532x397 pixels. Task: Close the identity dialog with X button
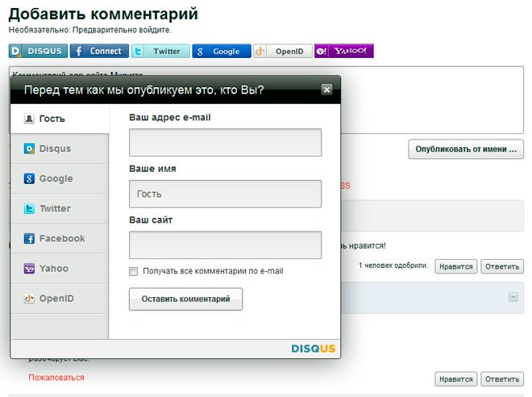(326, 90)
